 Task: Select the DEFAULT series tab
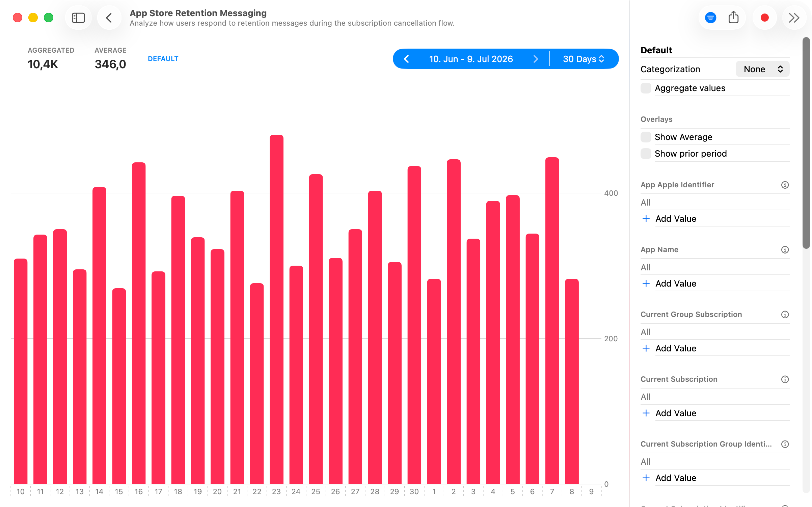point(163,59)
